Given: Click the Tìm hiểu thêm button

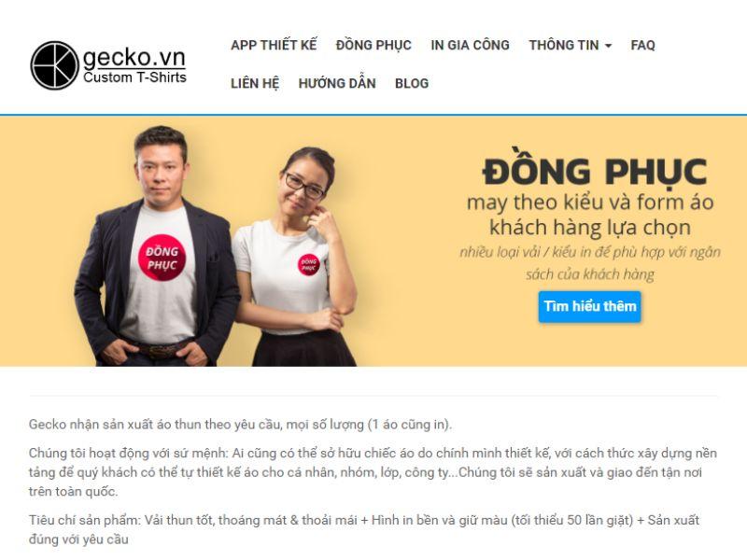Looking at the screenshot, I should [x=590, y=306].
